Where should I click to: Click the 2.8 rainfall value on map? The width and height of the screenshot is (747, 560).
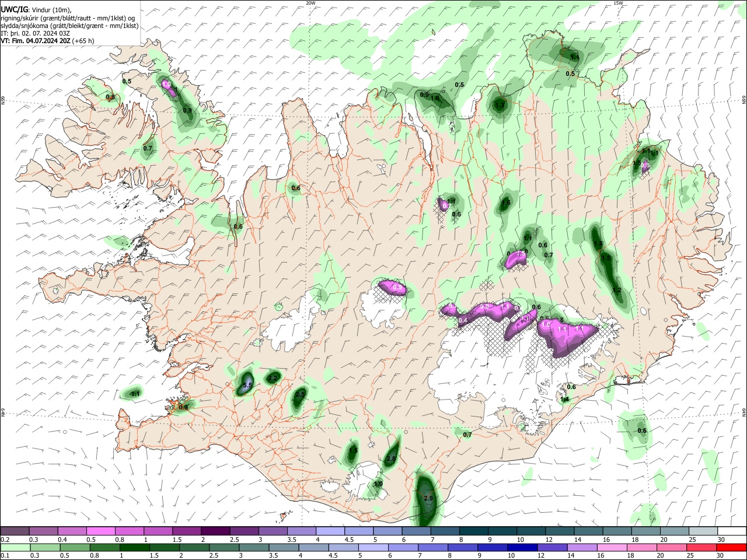point(391,459)
